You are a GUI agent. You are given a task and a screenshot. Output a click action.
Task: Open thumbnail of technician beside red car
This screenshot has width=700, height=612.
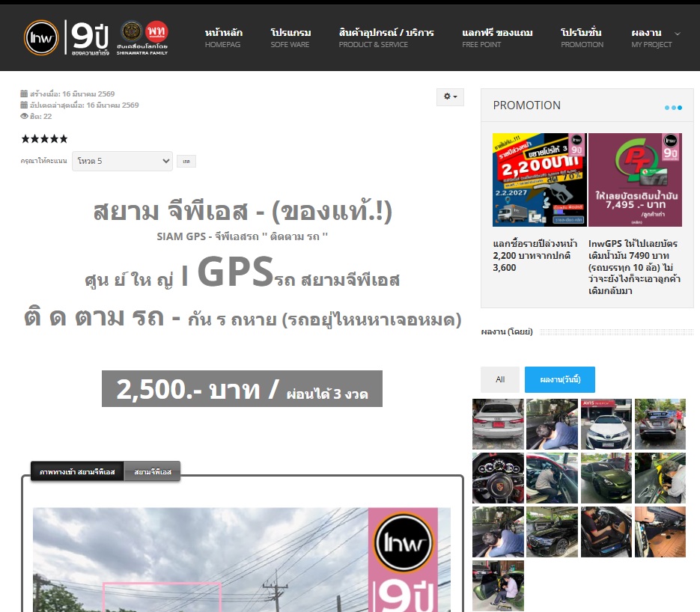click(x=552, y=478)
